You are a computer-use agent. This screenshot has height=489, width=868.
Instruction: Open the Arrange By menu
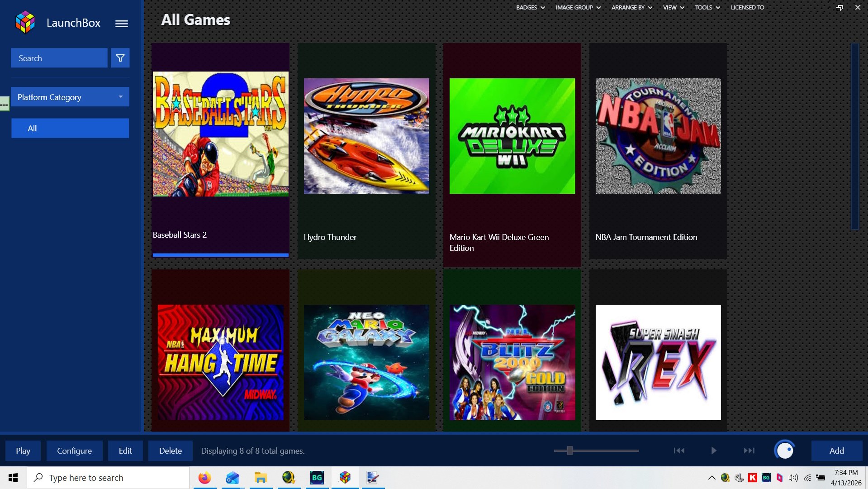click(x=631, y=8)
